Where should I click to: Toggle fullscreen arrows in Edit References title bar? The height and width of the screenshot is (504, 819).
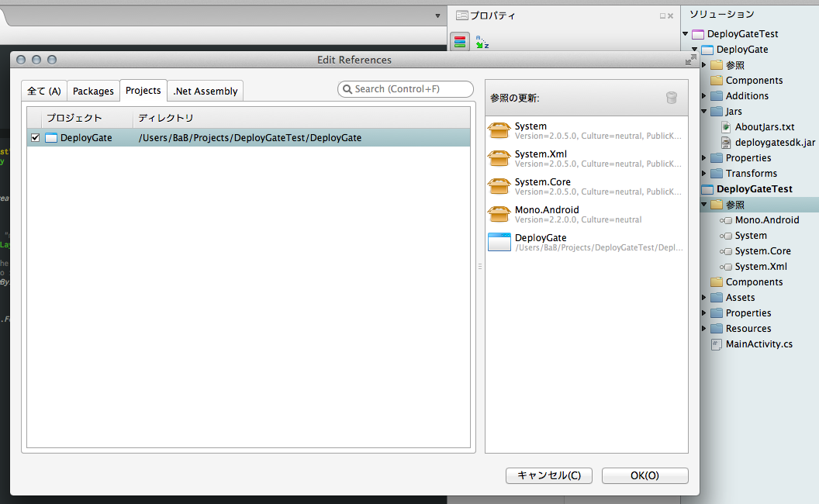690,60
